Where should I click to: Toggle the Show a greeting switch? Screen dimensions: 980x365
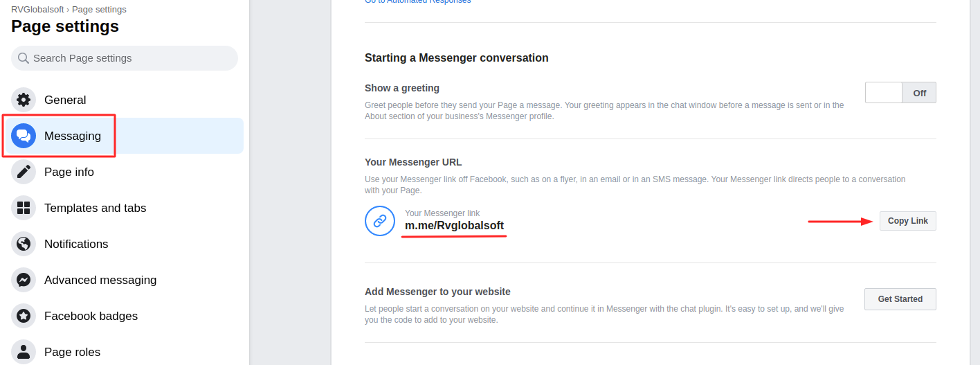(x=900, y=93)
